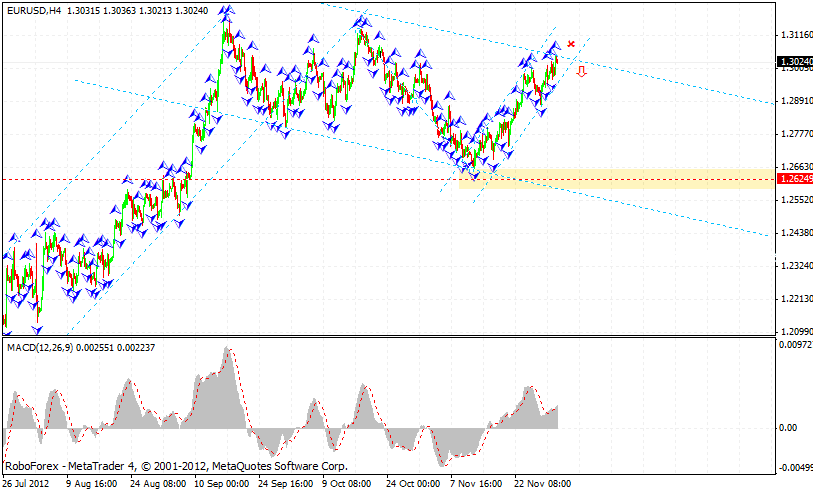Click the red down arrow forecast icon
Image resolution: width=813 pixels, height=491 pixels.
581,71
